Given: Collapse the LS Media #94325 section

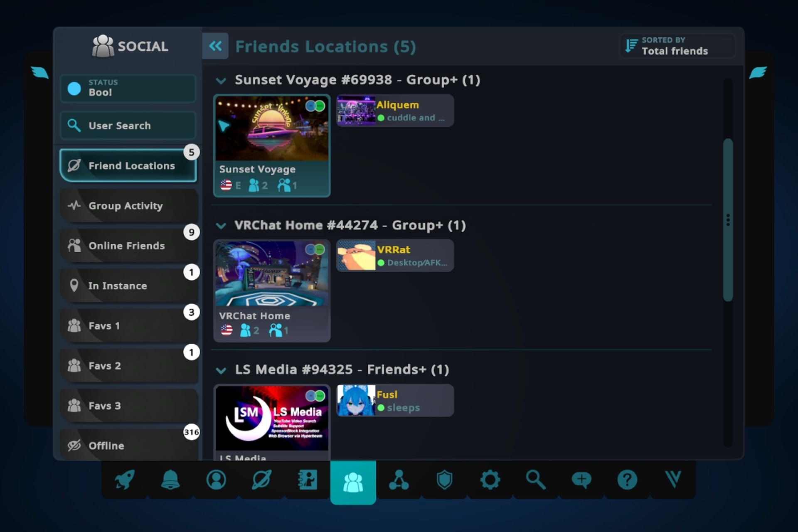Looking at the screenshot, I should pos(221,370).
